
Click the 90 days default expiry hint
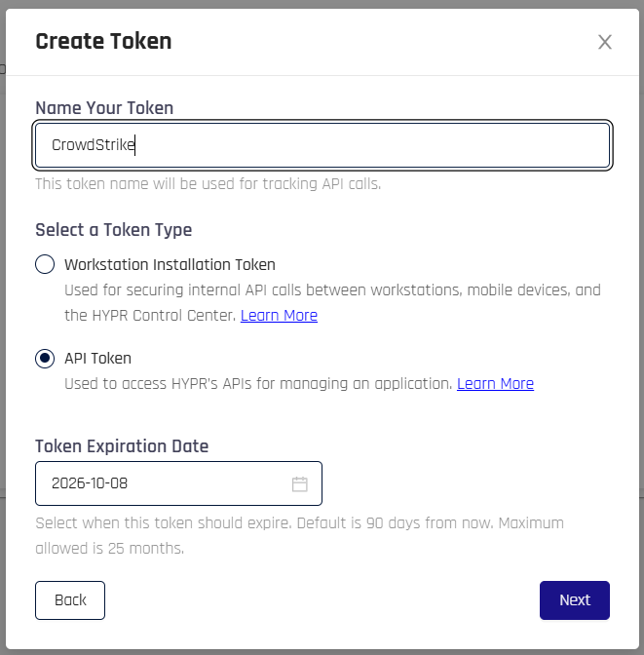point(300,535)
